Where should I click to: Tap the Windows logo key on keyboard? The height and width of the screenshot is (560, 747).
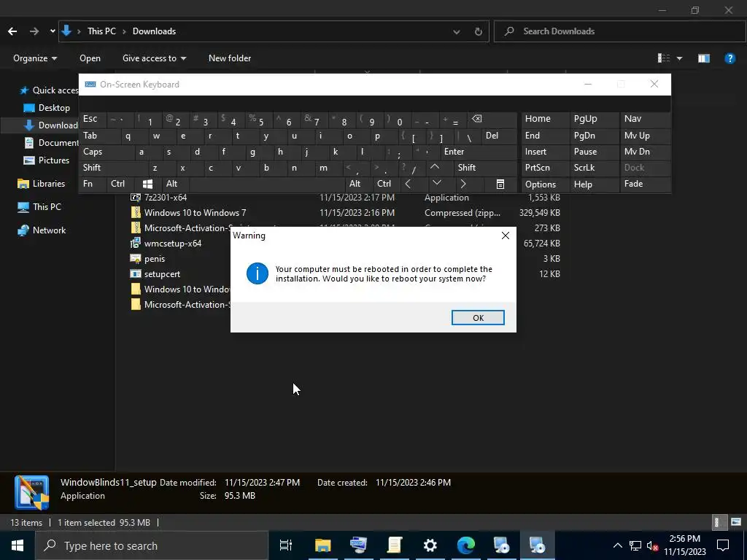[x=147, y=184]
